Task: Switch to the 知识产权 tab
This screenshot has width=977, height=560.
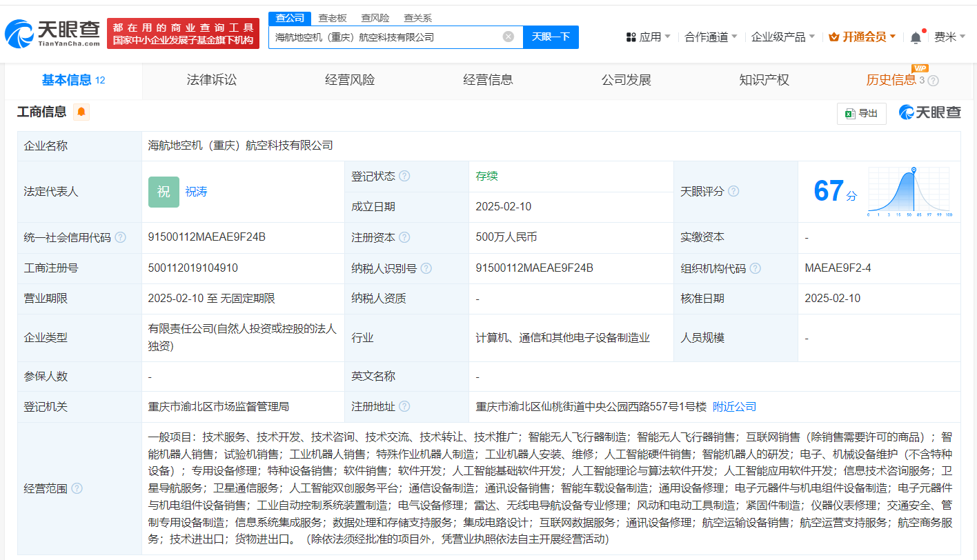Action: pos(764,80)
